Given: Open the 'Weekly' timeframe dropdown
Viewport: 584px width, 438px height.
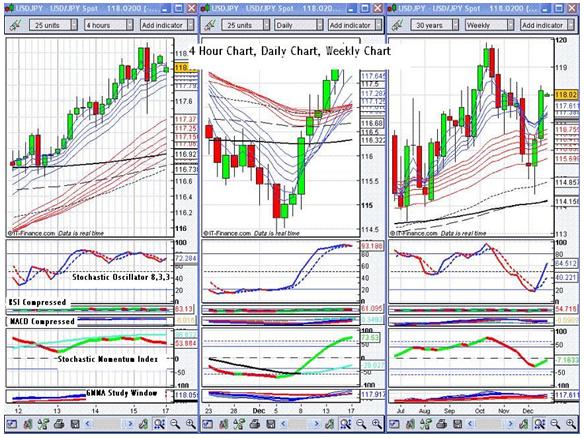Looking at the screenshot, I should [489, 25].
